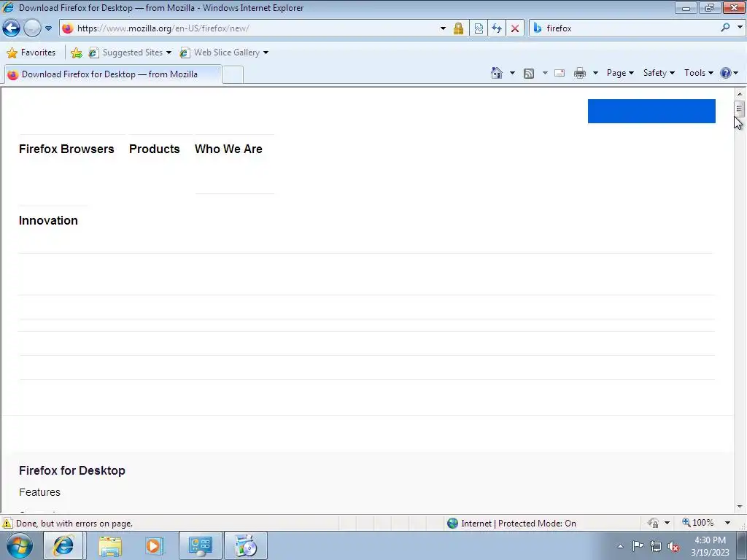Click the vertical scrollbar thumb

[739, 109]
